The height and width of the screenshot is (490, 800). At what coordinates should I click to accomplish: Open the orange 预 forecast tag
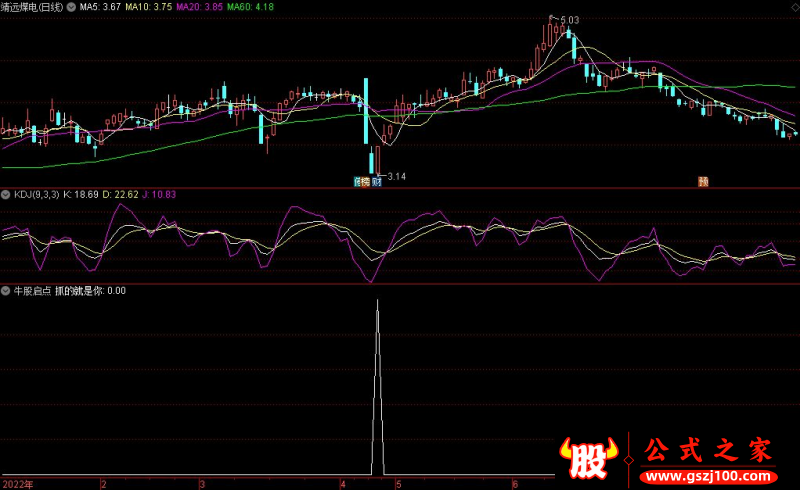703,182
